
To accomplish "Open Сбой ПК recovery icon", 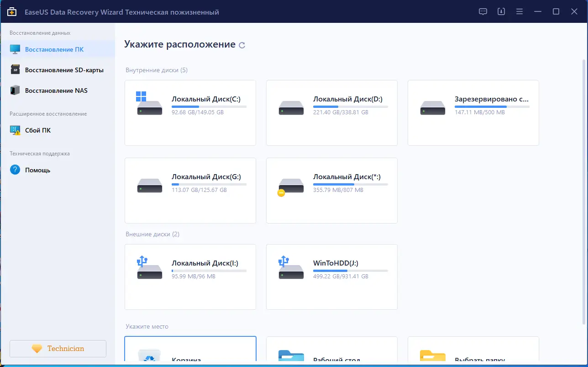I will 15,130.
